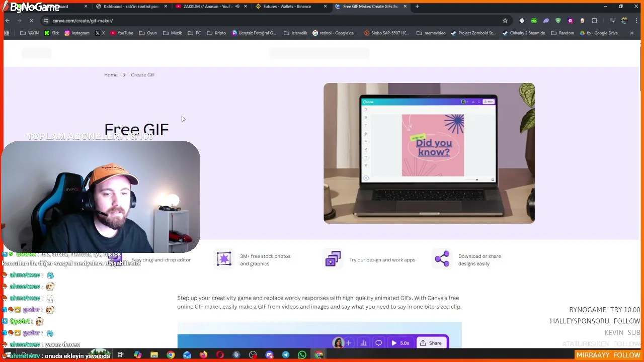Viewport: 644px width, 362px height.
Task: Go back to the previous page
Action: click(x=8, y=21)
